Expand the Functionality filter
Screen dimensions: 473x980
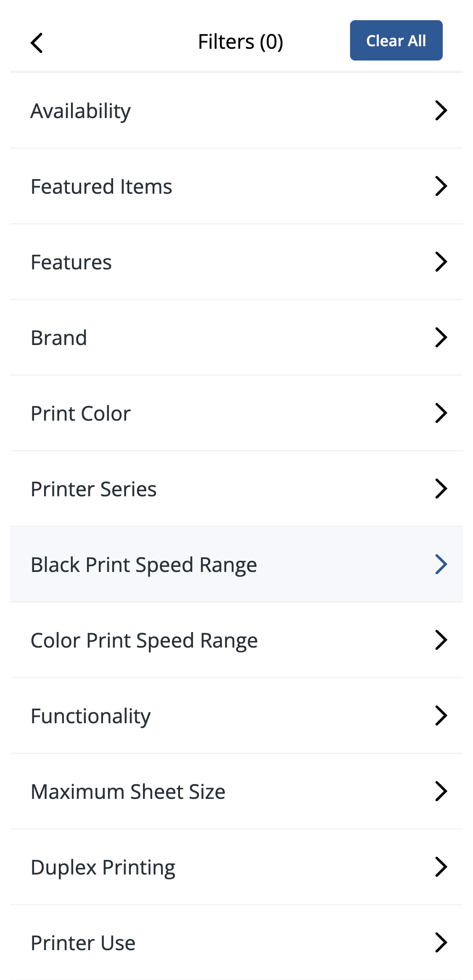[441, 716]
